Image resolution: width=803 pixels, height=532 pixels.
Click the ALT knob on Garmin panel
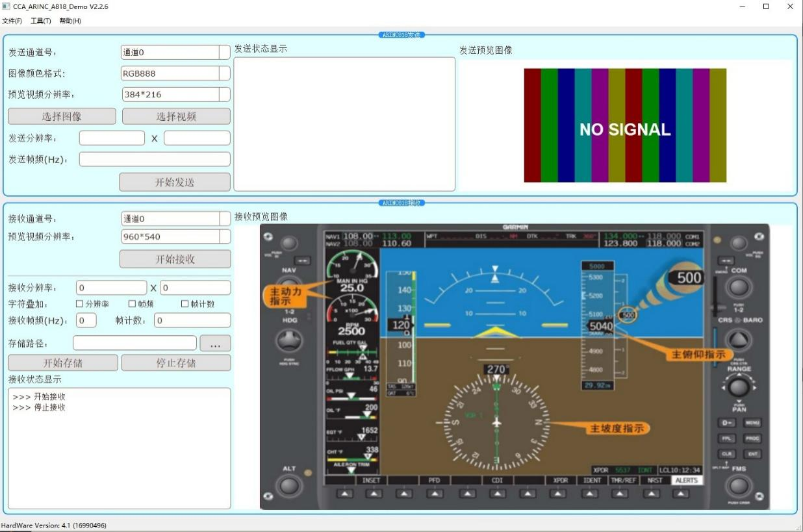point(289,486)
